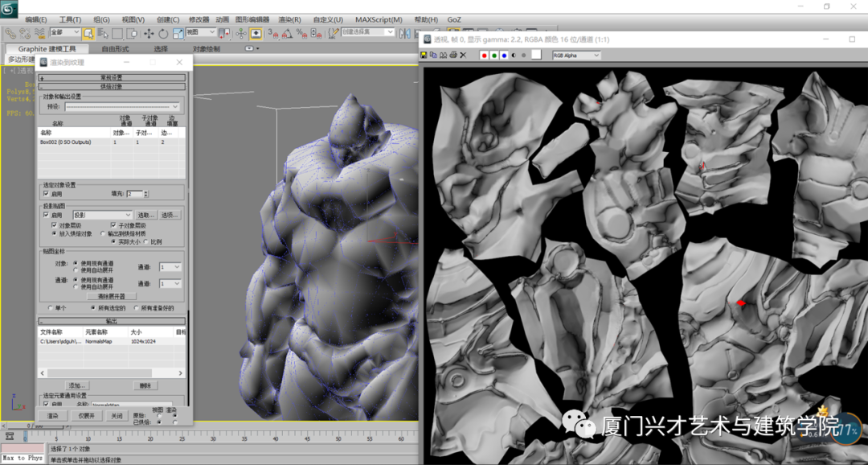The height and width of the screenshot is (465, 868).
Task: Toggle the alpha channel display icon
Action: (514, 56)
